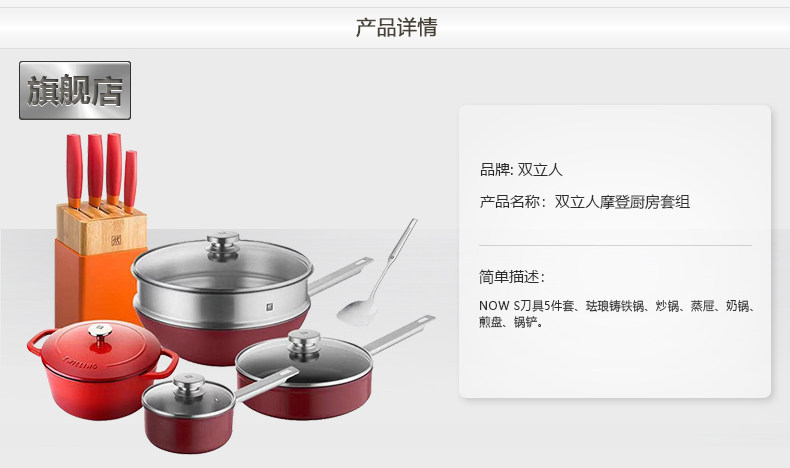
Task: Click the 简单描述 label
Action: tap(511, 277)
